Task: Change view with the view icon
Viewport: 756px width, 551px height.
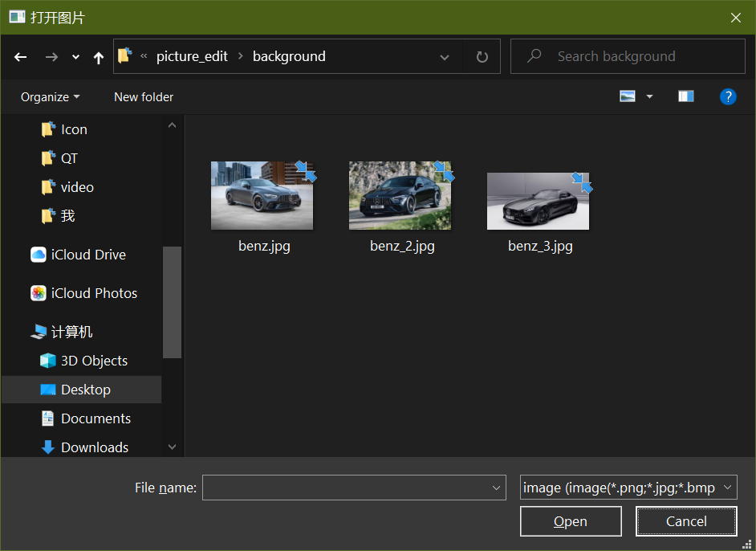Action: 628,96
